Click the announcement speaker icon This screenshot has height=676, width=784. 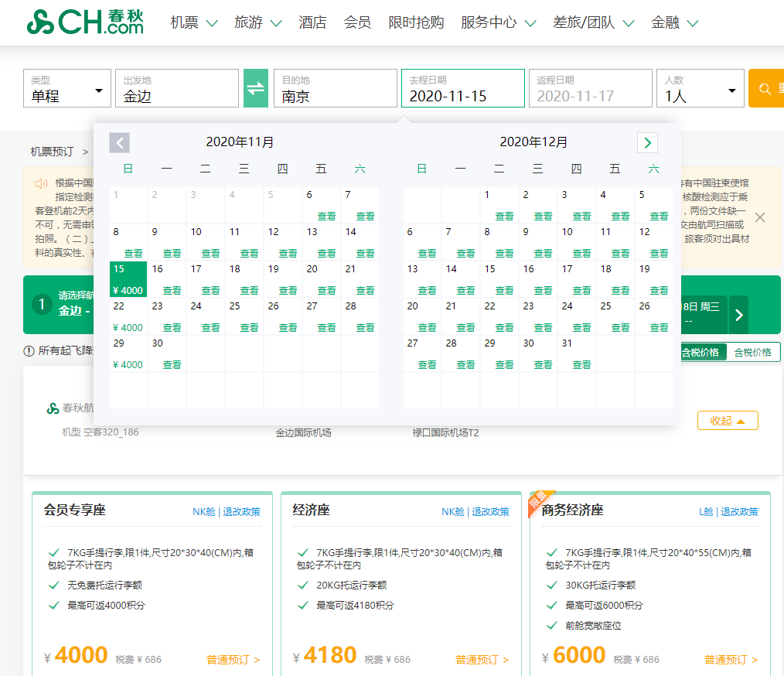click(42, 184)
